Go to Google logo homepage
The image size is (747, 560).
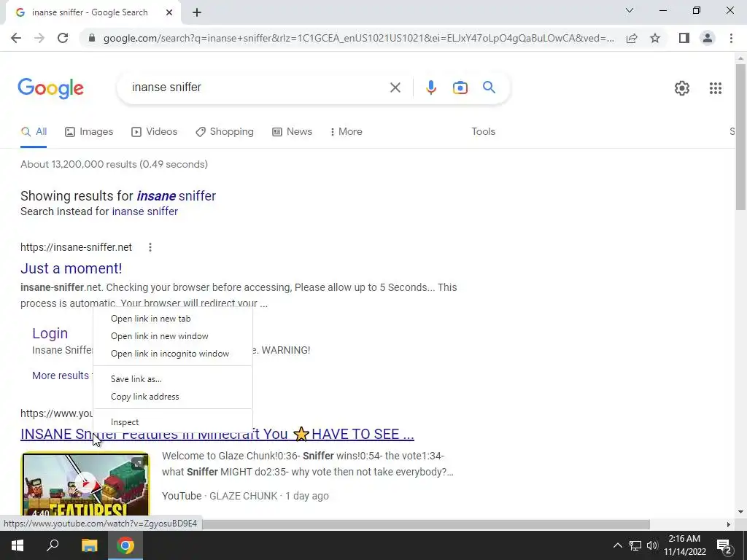pos(50,88)
